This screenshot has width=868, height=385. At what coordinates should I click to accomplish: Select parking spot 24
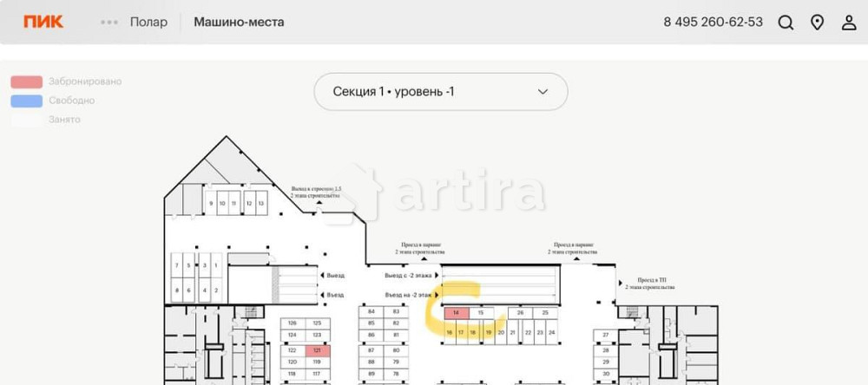[551, 332]
